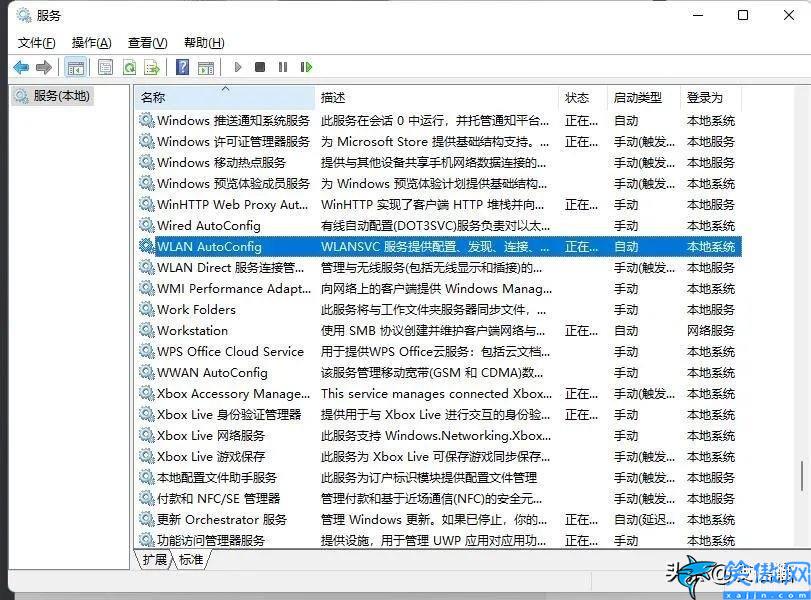
Task: Click the Back arrow toolbar icon
Action: 21,67
